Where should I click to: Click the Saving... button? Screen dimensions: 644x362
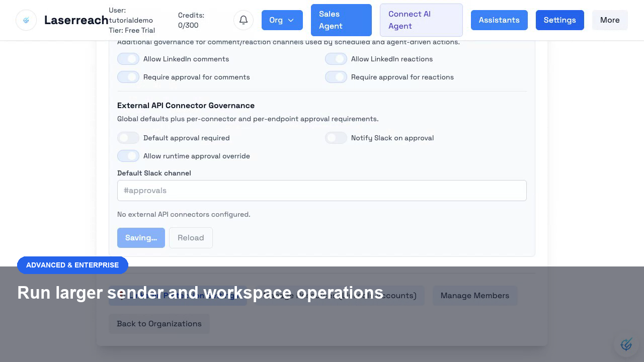point(141,238)
